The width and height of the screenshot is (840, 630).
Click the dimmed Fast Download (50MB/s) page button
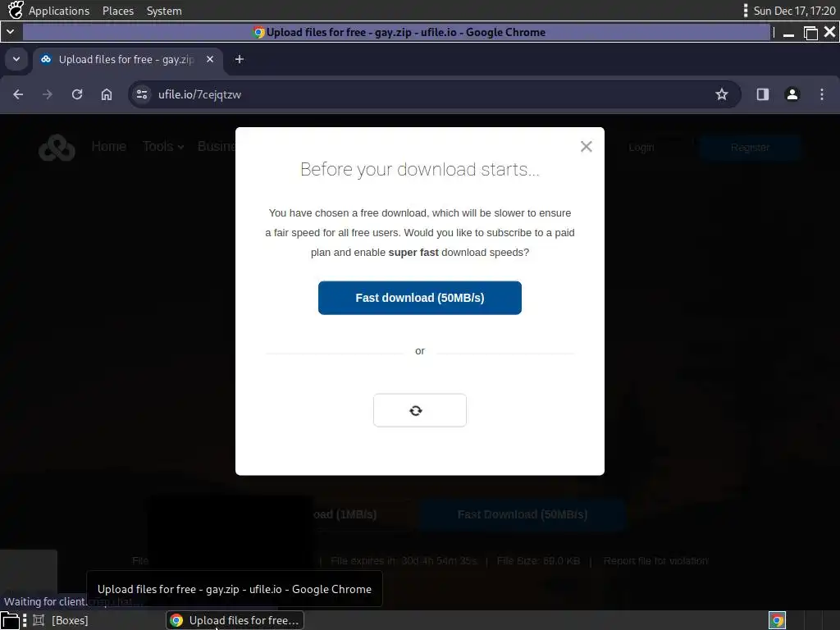(x=523, y=514)
